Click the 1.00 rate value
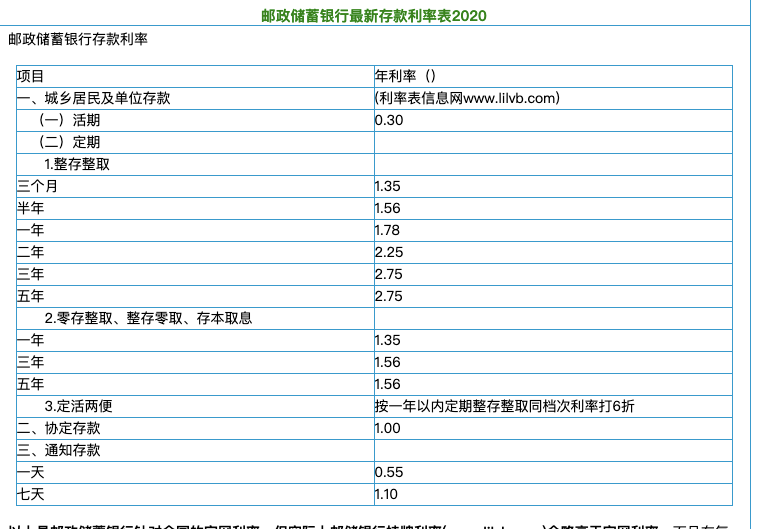 [x=387, y=428]
